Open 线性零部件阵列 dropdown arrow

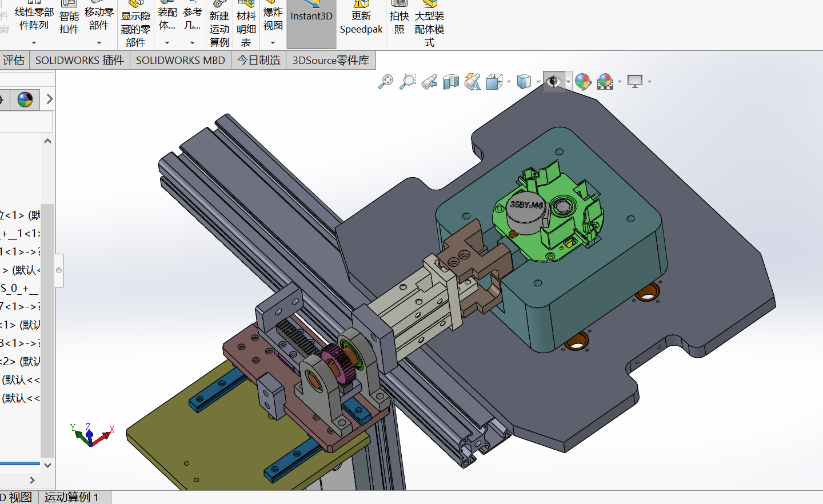[x=34, y=43]
